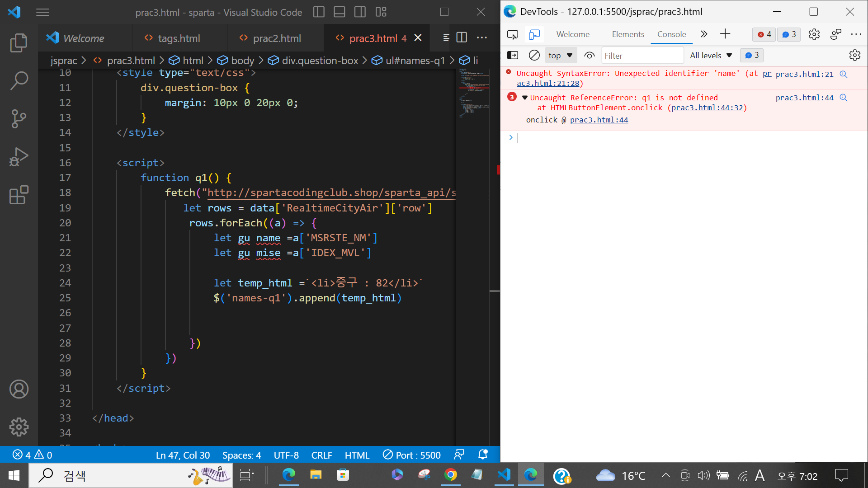Screen dimensions: 868x488
Task: Click the console Filter input field
Action: pos(642,56)
